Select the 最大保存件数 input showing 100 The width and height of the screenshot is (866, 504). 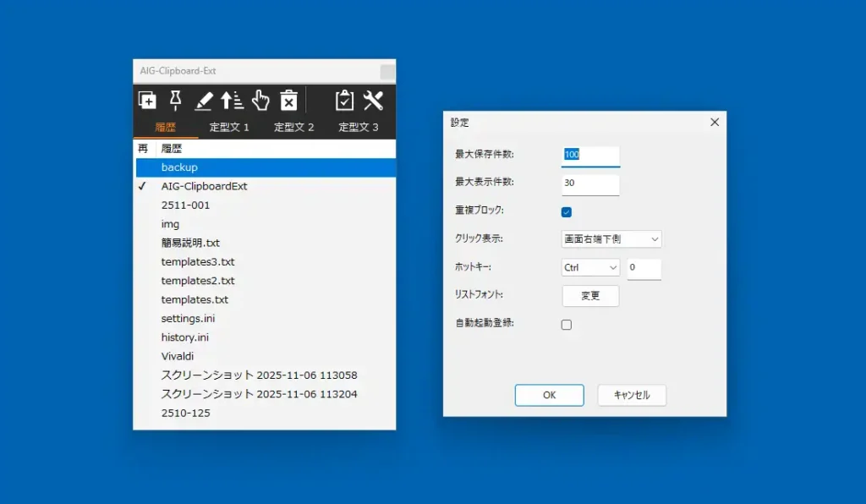tap(589, 155)
